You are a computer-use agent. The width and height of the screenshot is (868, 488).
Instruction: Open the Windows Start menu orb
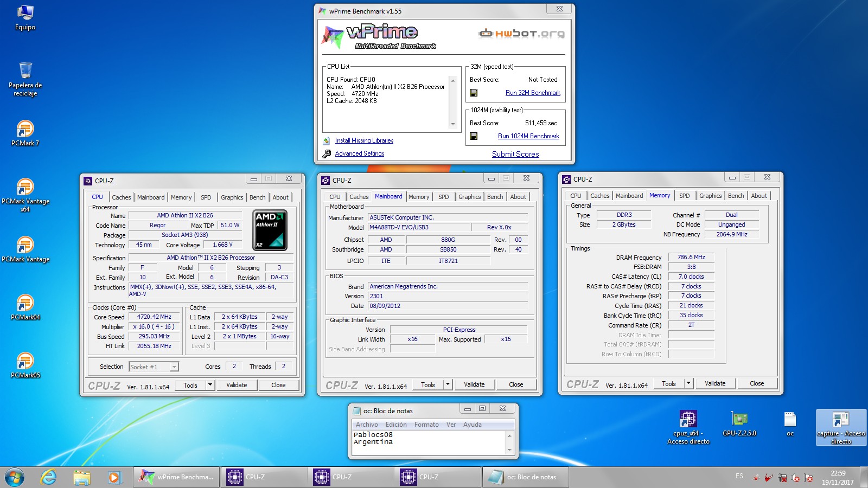point(15,478)
